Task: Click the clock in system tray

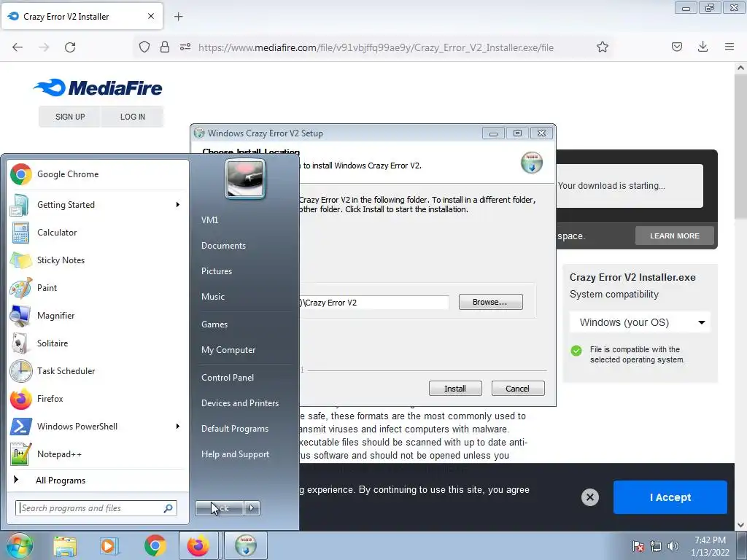Action: 710,546
